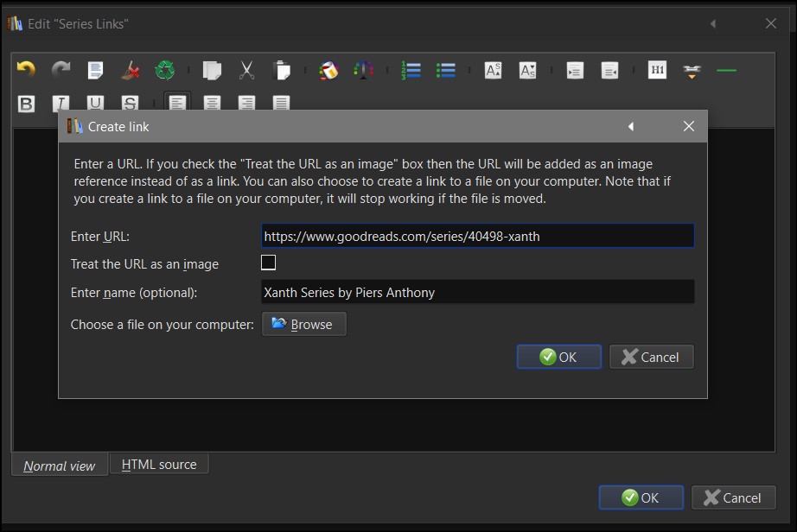Click the Cut scissors icon
This screenshot has height=532, width=797.
click(246, 70)
